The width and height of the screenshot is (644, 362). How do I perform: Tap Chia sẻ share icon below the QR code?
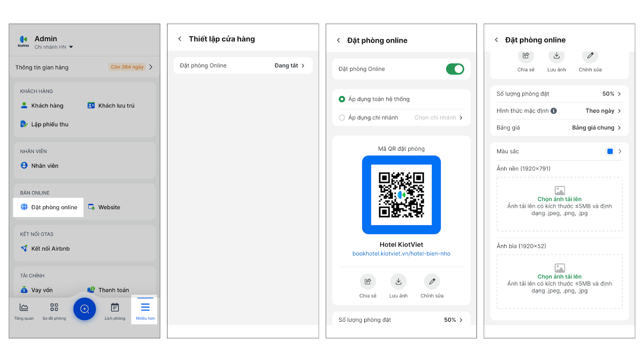[x=368, y=282]
